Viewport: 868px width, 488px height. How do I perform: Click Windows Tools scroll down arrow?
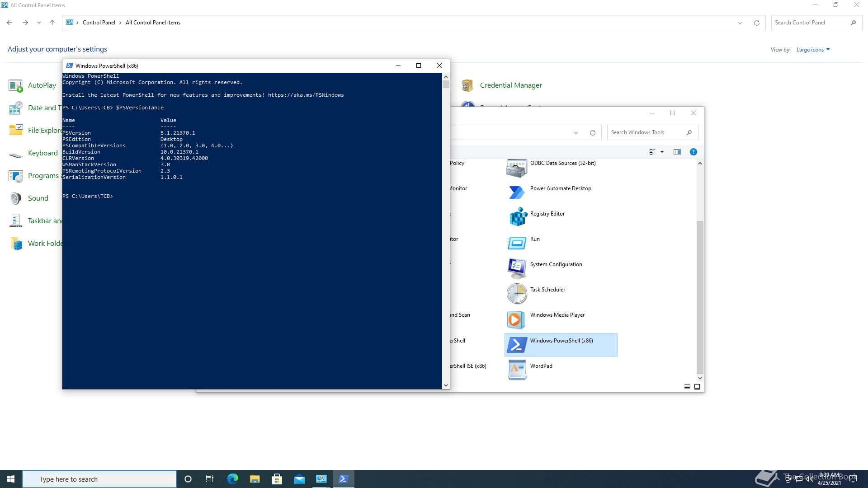[x=700, y=378]
